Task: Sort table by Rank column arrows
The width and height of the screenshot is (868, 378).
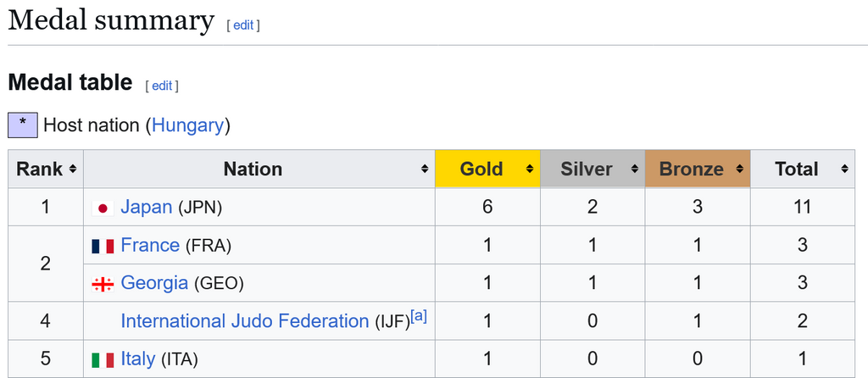Action: (x=73, y=170)
